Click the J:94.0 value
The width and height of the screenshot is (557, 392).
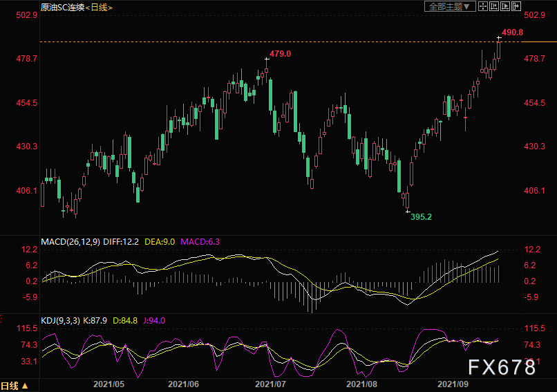pos(154,321)
